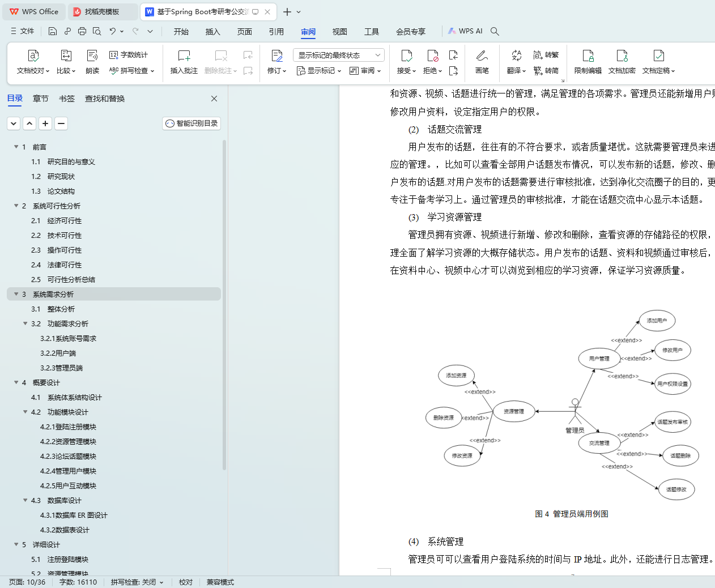Click the up arrow in outline toolbar

pyautogui.click(x=29, y=123)
